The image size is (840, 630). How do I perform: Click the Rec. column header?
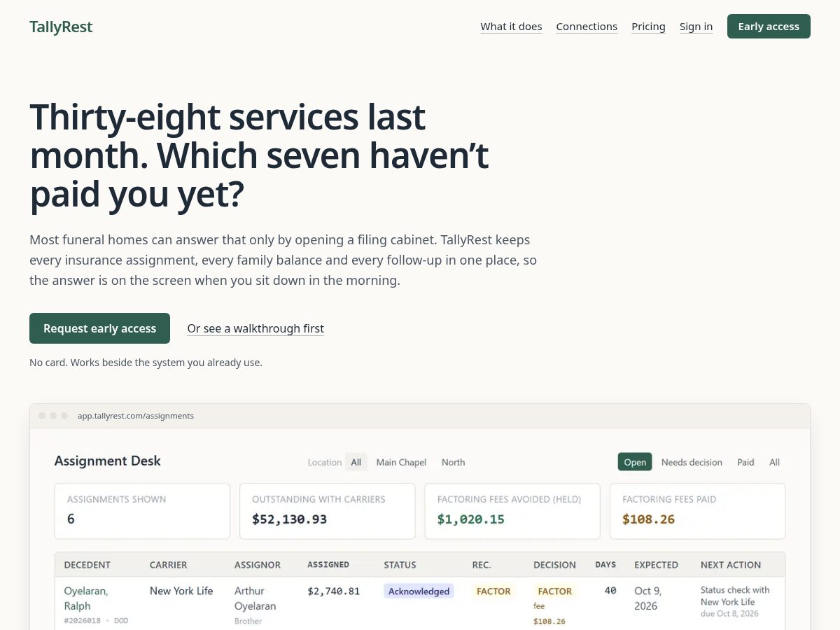pyautogui.click(x=482, y=565)
